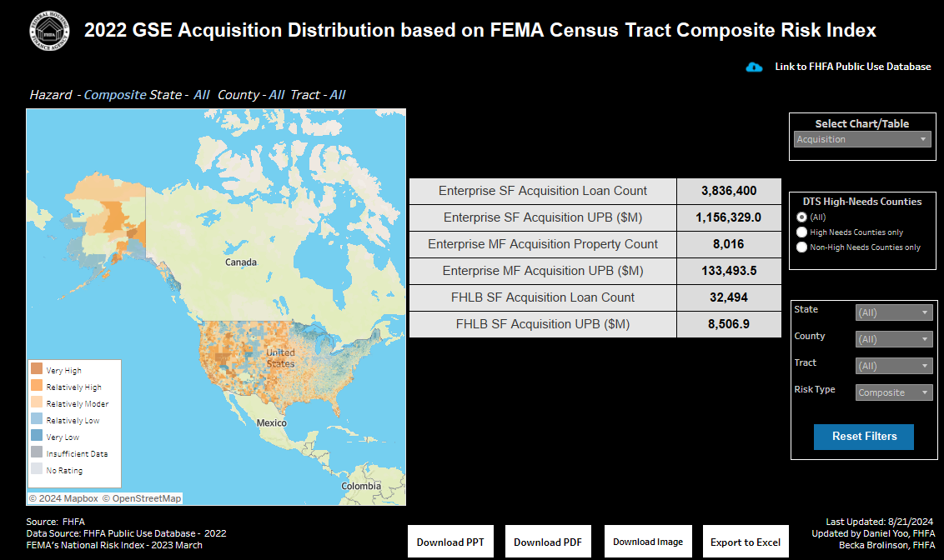Viewport: 944px width, 560px height.
Task: Click the dashboard title 2022 GSE Acquisition Distribution
Action: [x=480, y=30]
